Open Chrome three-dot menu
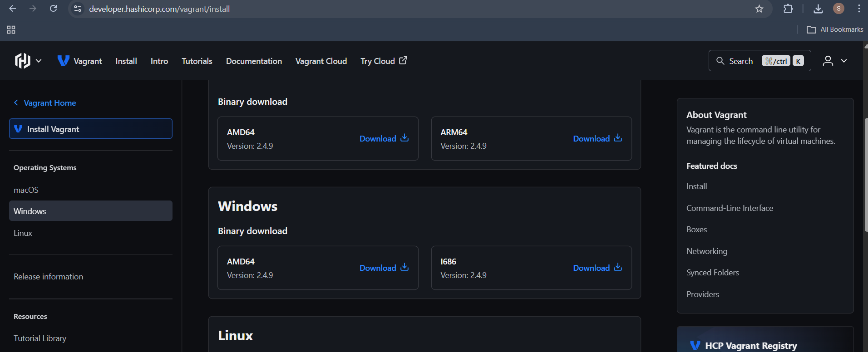Image resolution: width=868 pixels, height=352 pixels. pos(859,9)
